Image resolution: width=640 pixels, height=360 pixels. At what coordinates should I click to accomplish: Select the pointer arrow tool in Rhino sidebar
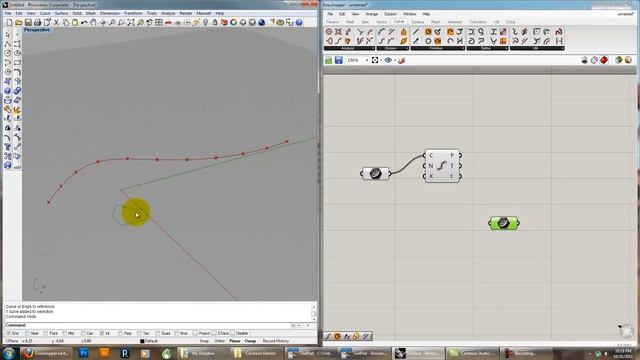[8, 34]
